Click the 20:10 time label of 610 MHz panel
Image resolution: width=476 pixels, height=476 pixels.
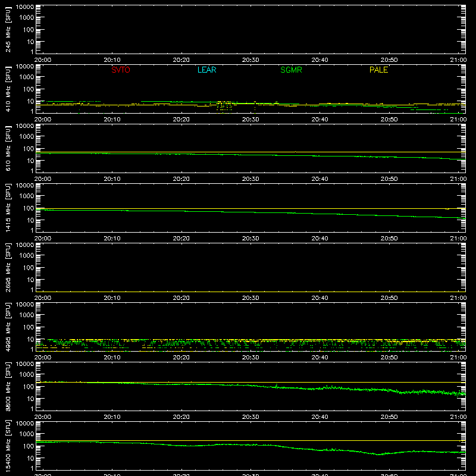click(112, 179)
